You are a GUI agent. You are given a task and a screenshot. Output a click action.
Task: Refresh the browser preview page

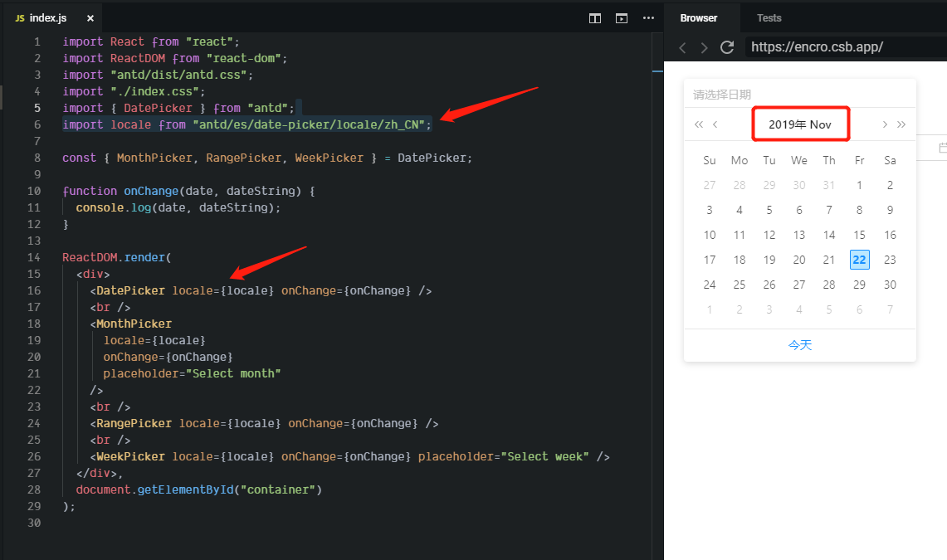point(727,47)
